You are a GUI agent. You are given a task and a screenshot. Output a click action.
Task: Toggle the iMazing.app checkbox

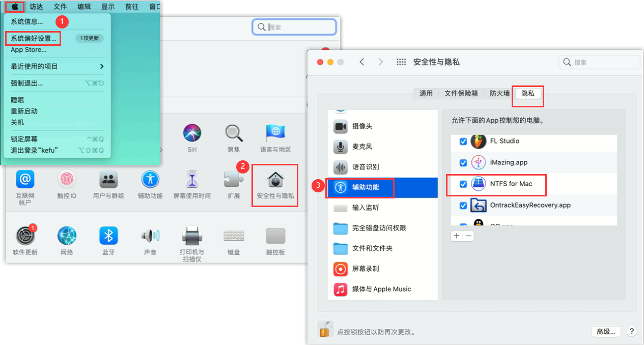(x=463, y=163)
